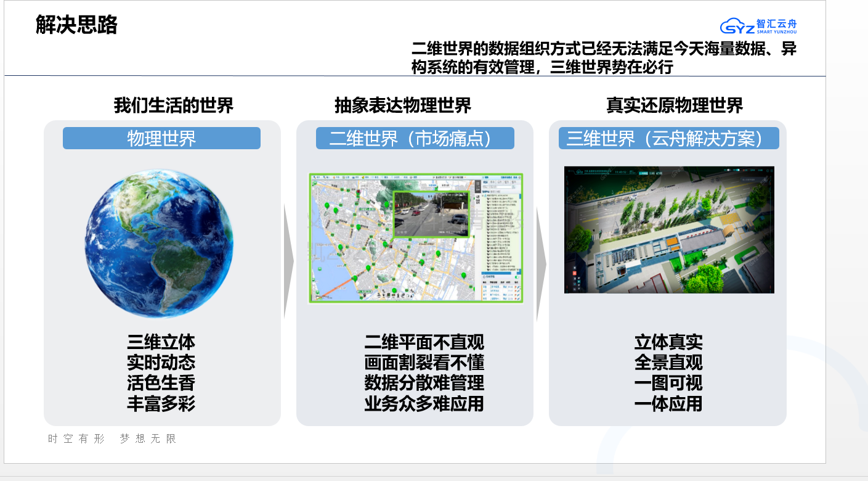The height and width of the screenshot is (481, 868).
Task: Click the text 数据分散难管理
Action: [424, 383]
